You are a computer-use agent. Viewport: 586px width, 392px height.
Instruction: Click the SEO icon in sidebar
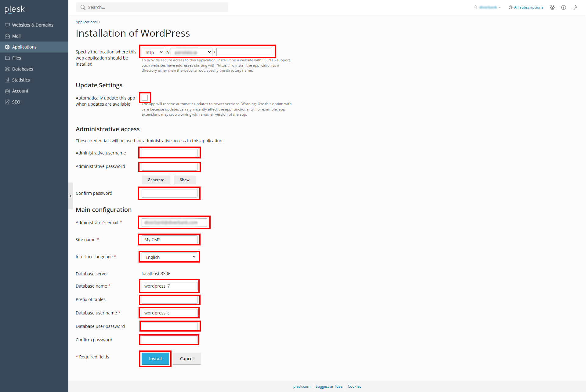7,102
